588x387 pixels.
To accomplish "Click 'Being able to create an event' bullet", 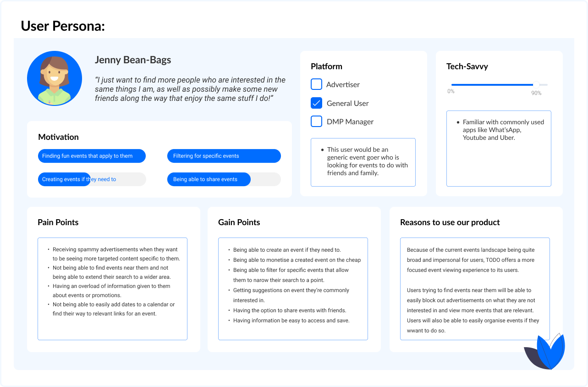I will coord(287,250).
